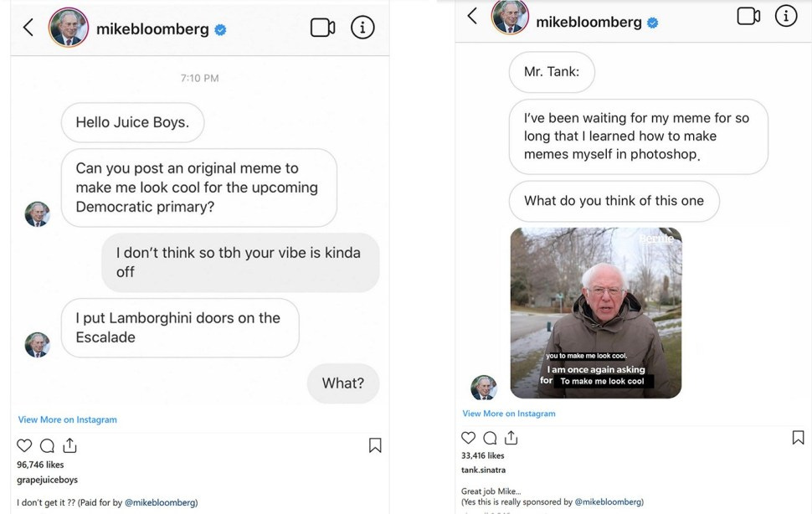
Task: Open the @mikebloomberg mention in left caption
Action: tap(160, 502)
